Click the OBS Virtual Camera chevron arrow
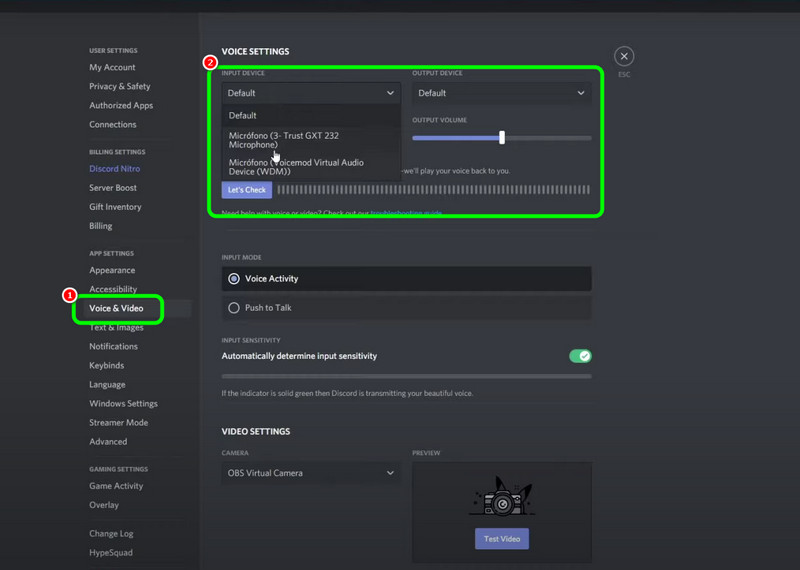The height and width of the screenshot is (570, 800). pos(390,473)
